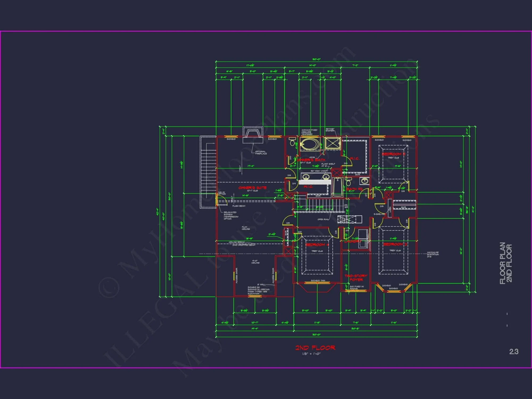Select the oval bathtub in Owner's Bath

(x=310, y=144)
